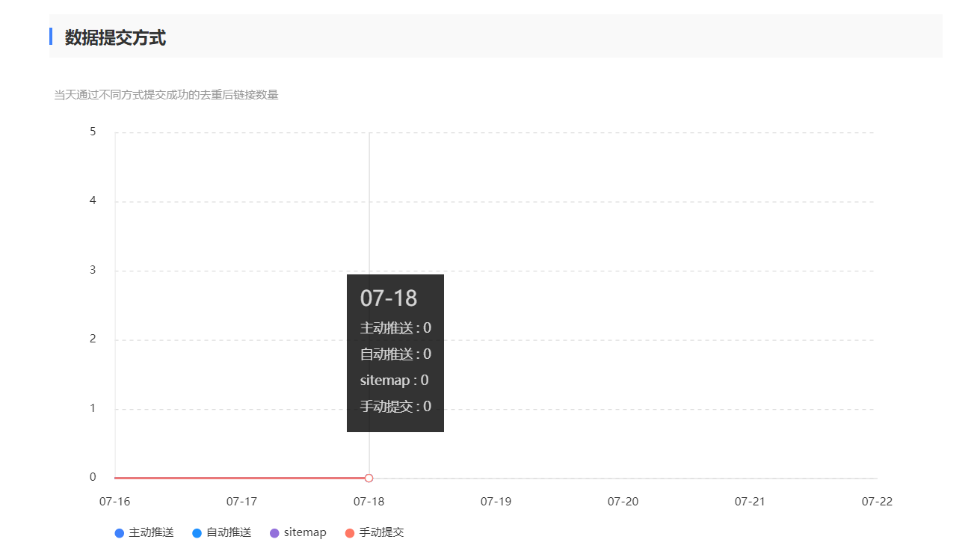Select the 07-16 x-axis date label
The height and width of the screenshot is (560, 980).
pyautogui.click(x=114, y=502)
